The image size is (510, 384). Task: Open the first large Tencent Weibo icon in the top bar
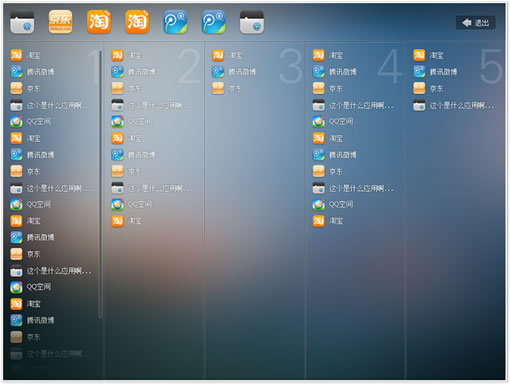tap(175, 22)
